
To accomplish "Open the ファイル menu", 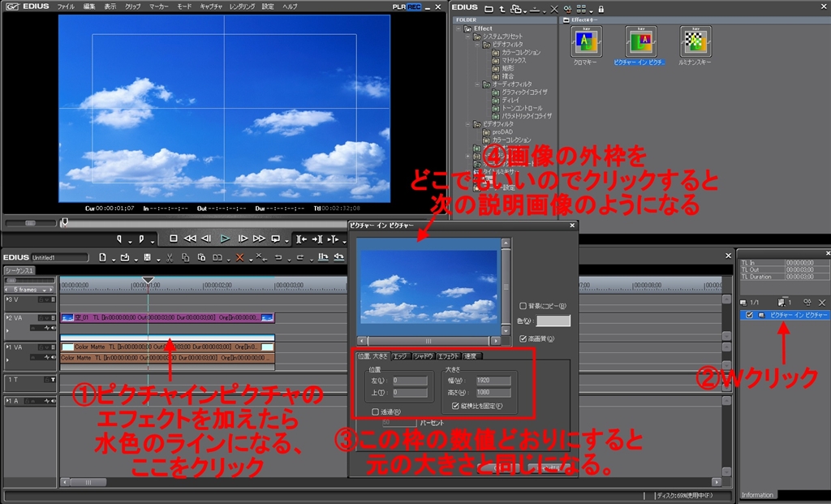I will 66,6.
